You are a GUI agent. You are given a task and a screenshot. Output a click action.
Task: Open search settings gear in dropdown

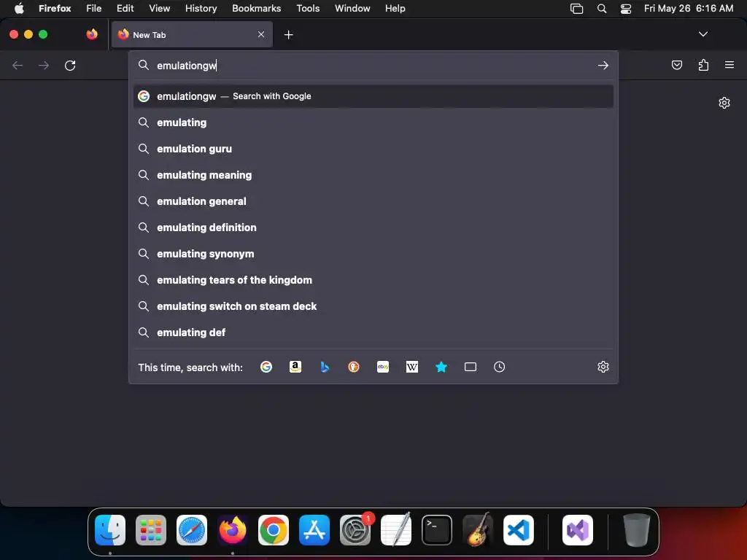(x=603, y=367)
